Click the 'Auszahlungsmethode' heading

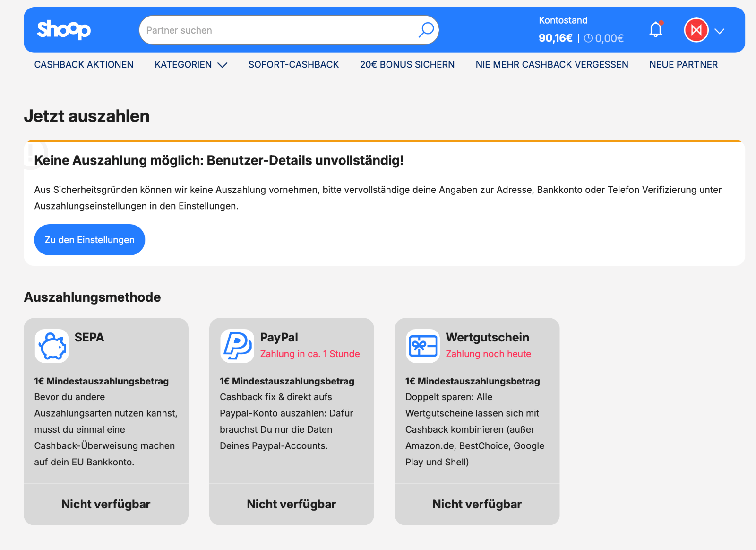point(92,297)
